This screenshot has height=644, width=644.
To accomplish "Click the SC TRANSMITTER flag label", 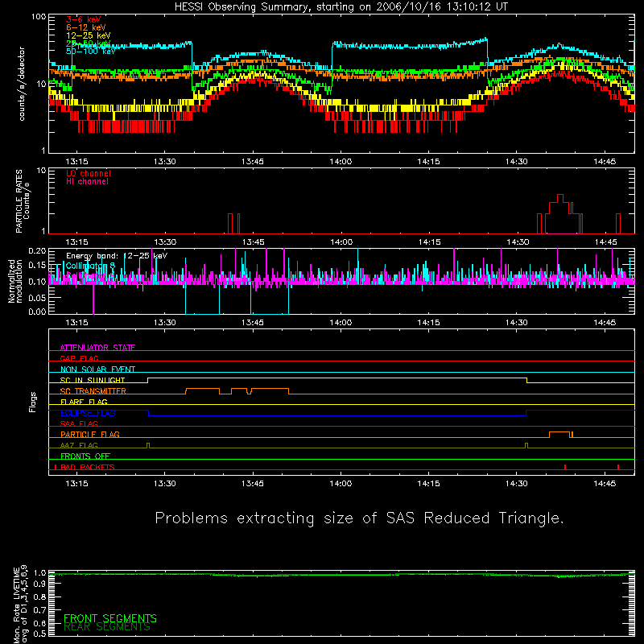I will click(x=93, y=391).
